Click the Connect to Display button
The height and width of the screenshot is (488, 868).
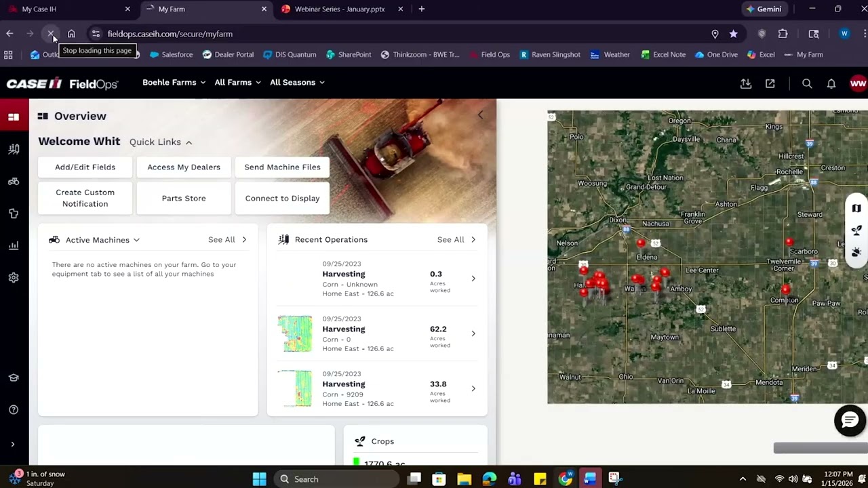pos(282,199)
